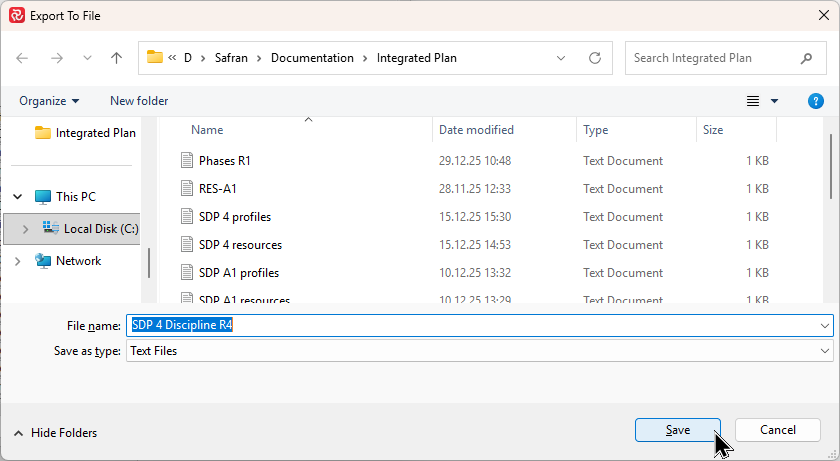
Task: Select the SDP A1 profiles file
Action: pos(239,273)
